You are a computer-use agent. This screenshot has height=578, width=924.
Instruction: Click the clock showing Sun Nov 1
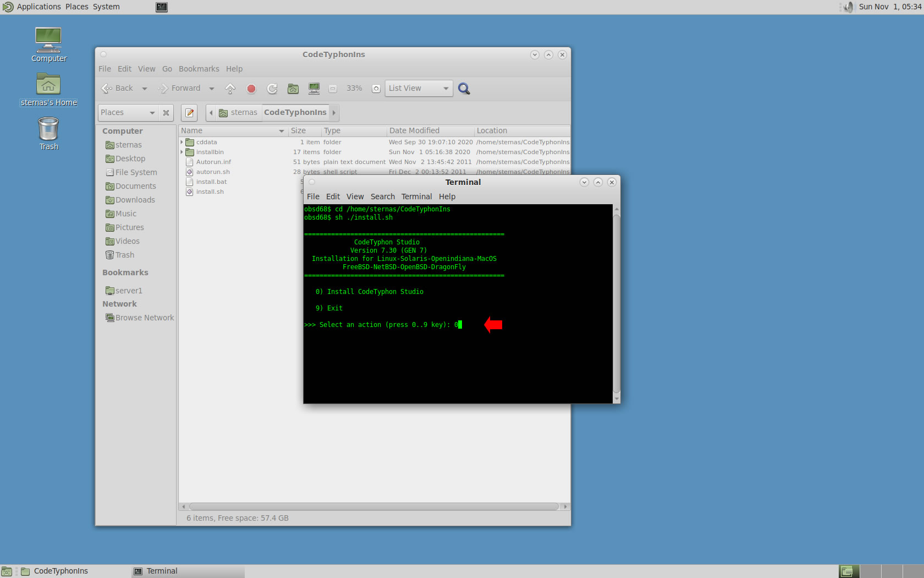pyautogui.click(x=890, y=7)
